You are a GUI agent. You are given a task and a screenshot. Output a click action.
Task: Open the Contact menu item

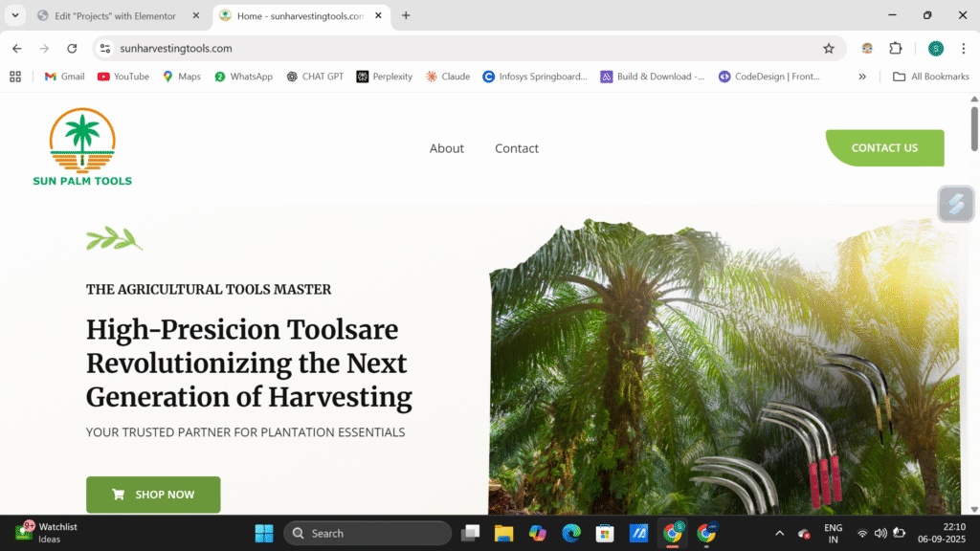point(517,148)
